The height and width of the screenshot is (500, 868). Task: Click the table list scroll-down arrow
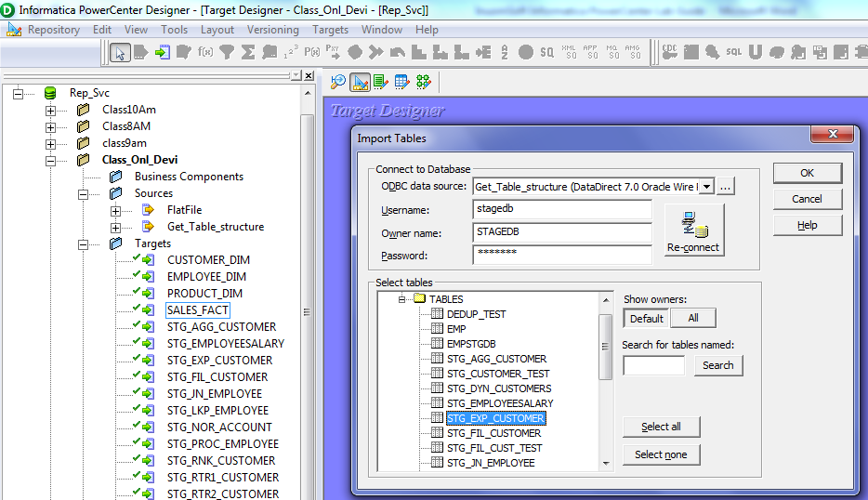point(606,464)
